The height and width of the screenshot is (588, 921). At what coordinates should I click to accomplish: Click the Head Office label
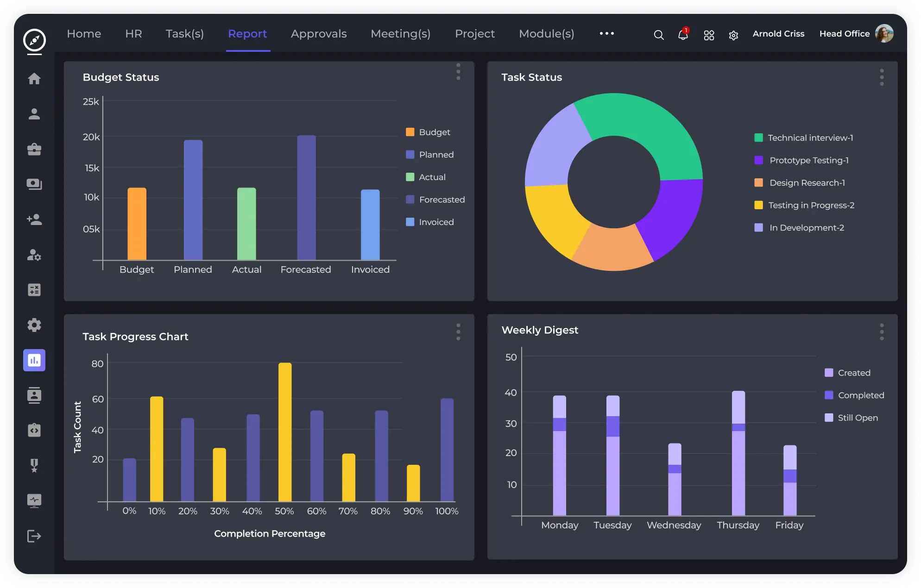click(x=845, y=34)
